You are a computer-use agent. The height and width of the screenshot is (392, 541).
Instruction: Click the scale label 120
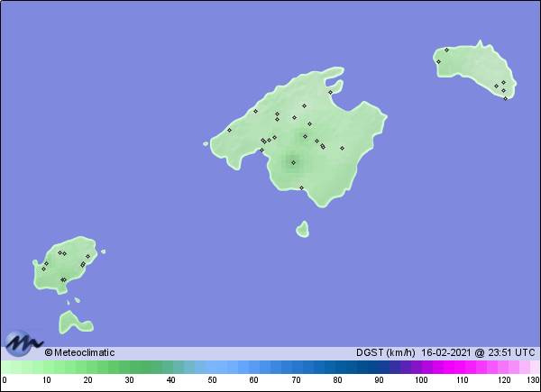coord(504,380)
